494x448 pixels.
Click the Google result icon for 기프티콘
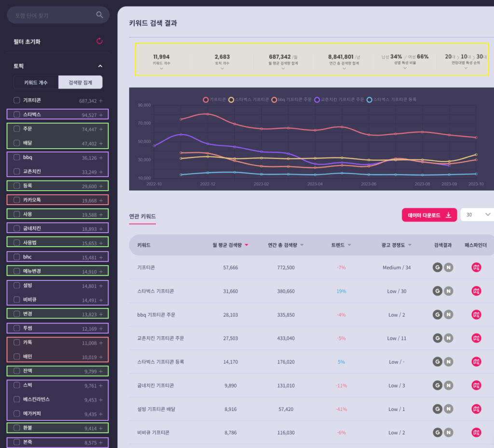[x=437, y=267]
